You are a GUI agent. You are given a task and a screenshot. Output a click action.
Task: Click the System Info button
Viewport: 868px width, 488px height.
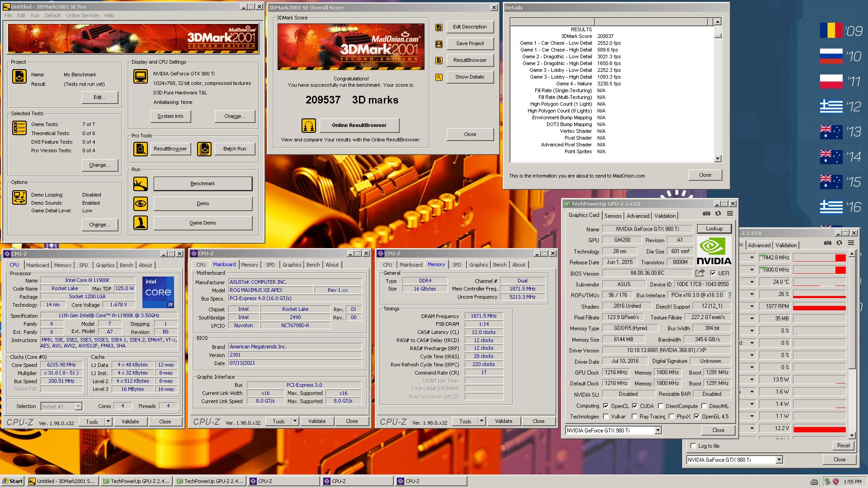170,116
